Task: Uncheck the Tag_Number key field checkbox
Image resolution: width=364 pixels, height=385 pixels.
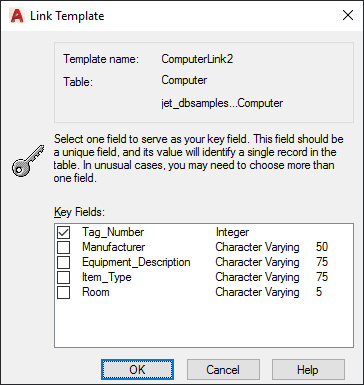Action: [x=63, y=232]
